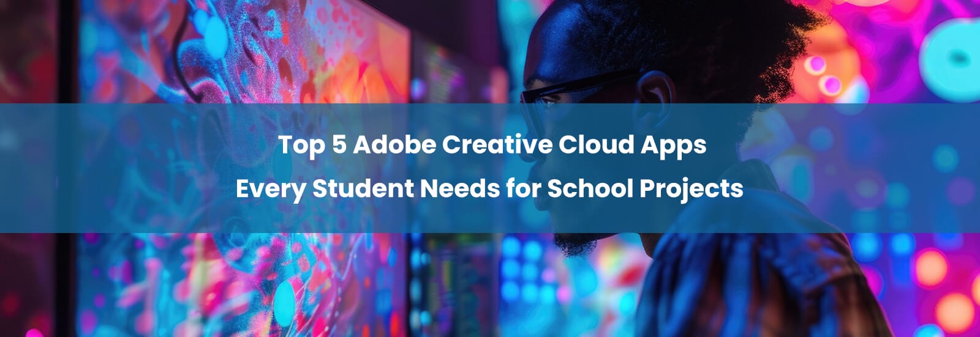Click the word "Adobe" in the banner title
Viewport: 980px width, 337px height.
click(x=394, y=145)
